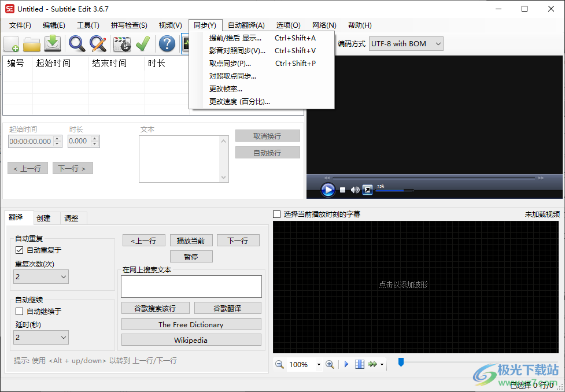Enable the 自动继续于 checkbox
Screen dimensions: 565x392
pyautogui.click(x=20, y=311)
